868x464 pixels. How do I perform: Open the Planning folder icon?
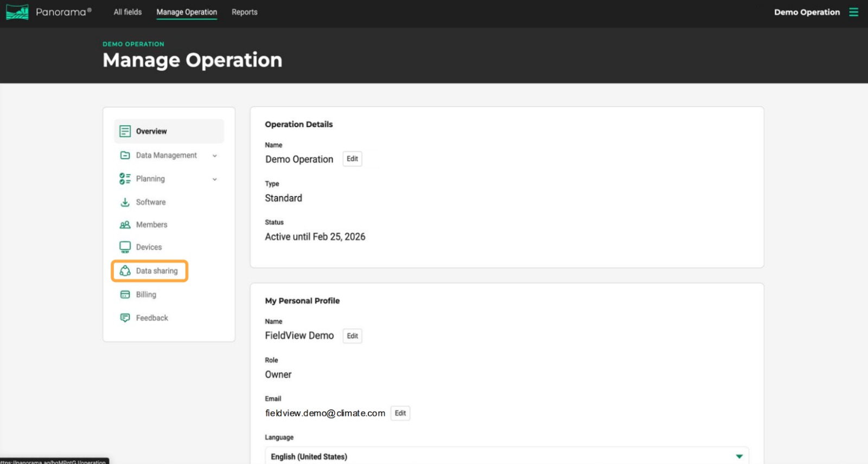click(x=125, y=179)
